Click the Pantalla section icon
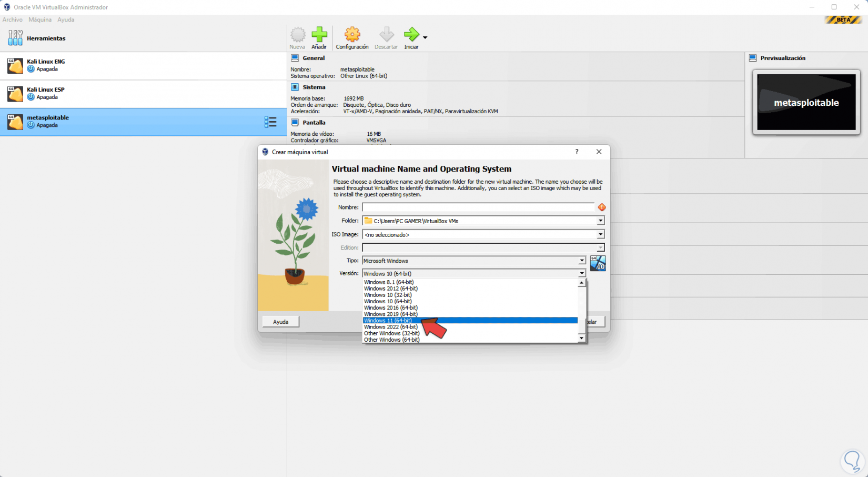Viewport: 868px width, 477px height. [295, 122]
